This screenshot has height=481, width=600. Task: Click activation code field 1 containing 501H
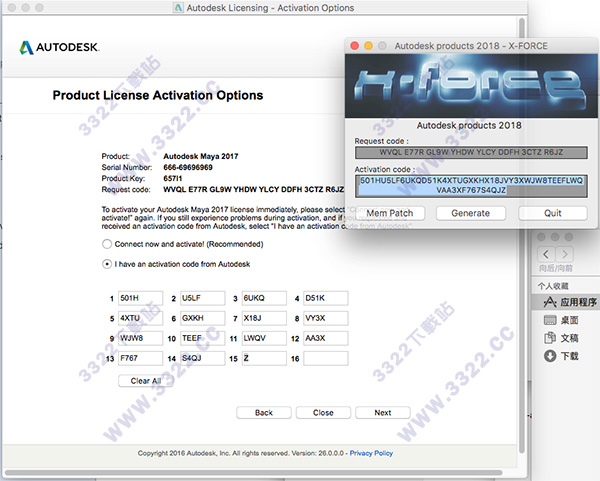click(x=140, y=298)
